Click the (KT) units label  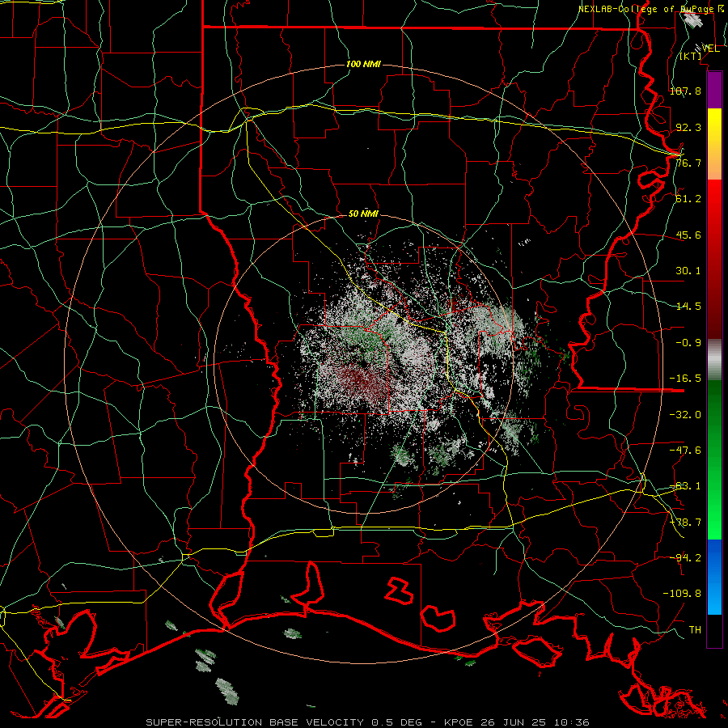coord(691,56)
